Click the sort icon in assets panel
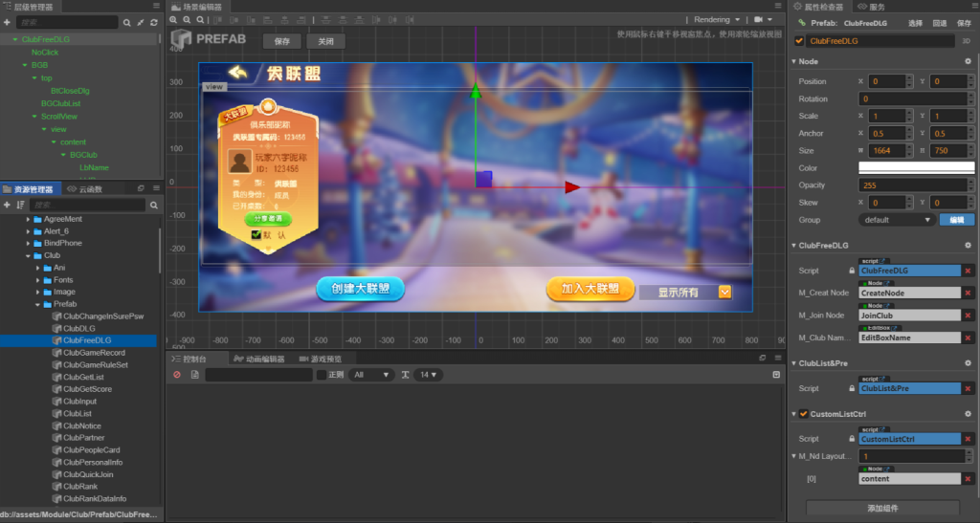Screen dimensions: 980x523 [x=20, y=205]
